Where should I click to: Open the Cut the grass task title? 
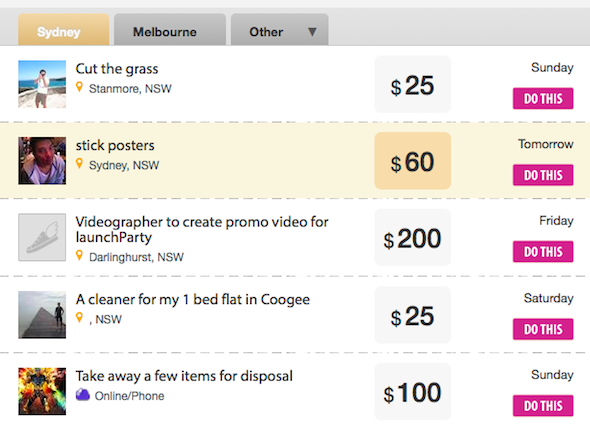click(117, 69)
